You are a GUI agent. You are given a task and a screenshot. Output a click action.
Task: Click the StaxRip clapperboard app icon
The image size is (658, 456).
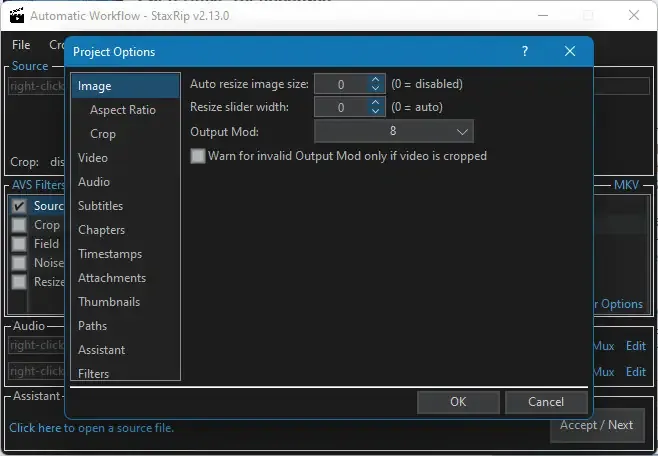pyautogui.click(x=16, y=16)
